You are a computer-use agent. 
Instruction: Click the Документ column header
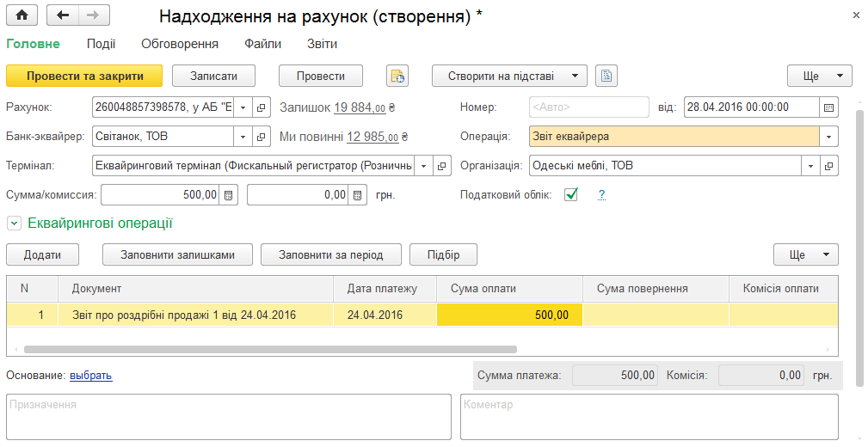196,289
